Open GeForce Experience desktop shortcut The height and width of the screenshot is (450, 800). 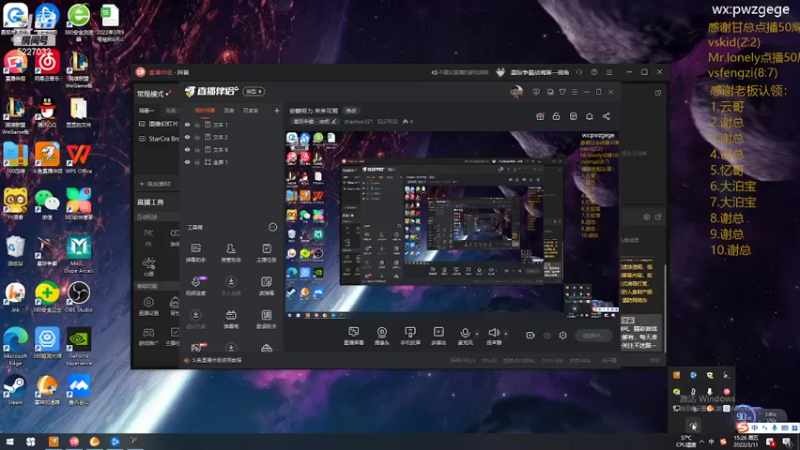[x=78, y=346]
